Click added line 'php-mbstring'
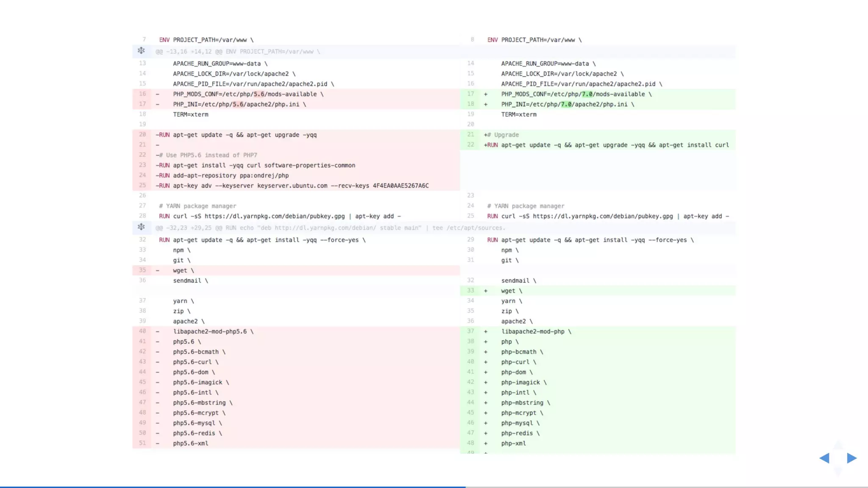This screenshot has width=868, height=488. click(x=598, y=402)
